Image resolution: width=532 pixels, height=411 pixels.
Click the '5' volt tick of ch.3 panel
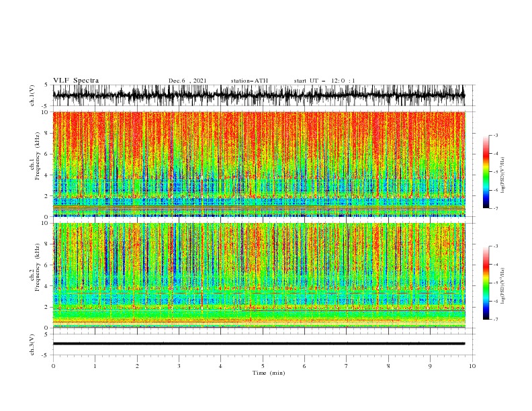pyautogui.click(x=46, y=334)
